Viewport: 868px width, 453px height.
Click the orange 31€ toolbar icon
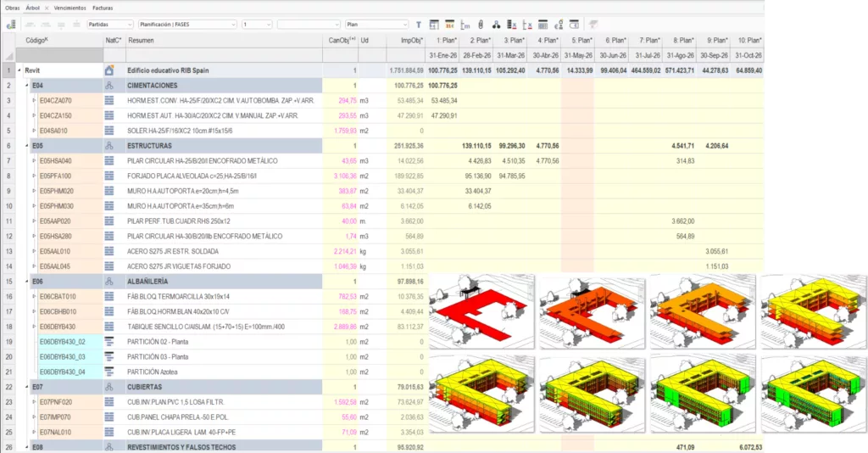[449, 25]
